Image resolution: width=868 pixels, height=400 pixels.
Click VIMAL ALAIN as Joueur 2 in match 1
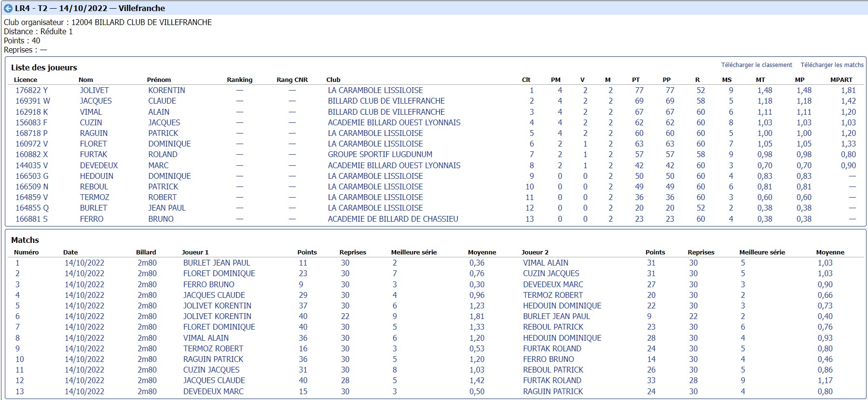coord(545,263)
